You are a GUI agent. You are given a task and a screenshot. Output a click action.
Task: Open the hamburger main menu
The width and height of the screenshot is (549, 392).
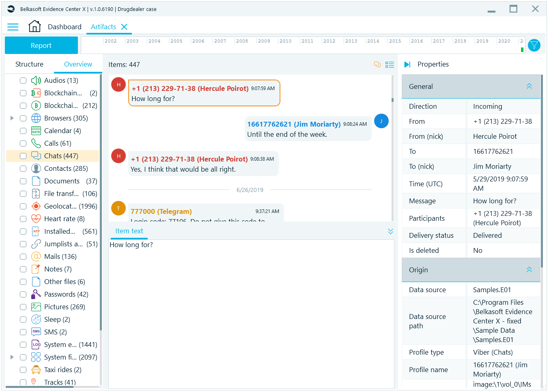pyautogui.click(x=13, y=27)
